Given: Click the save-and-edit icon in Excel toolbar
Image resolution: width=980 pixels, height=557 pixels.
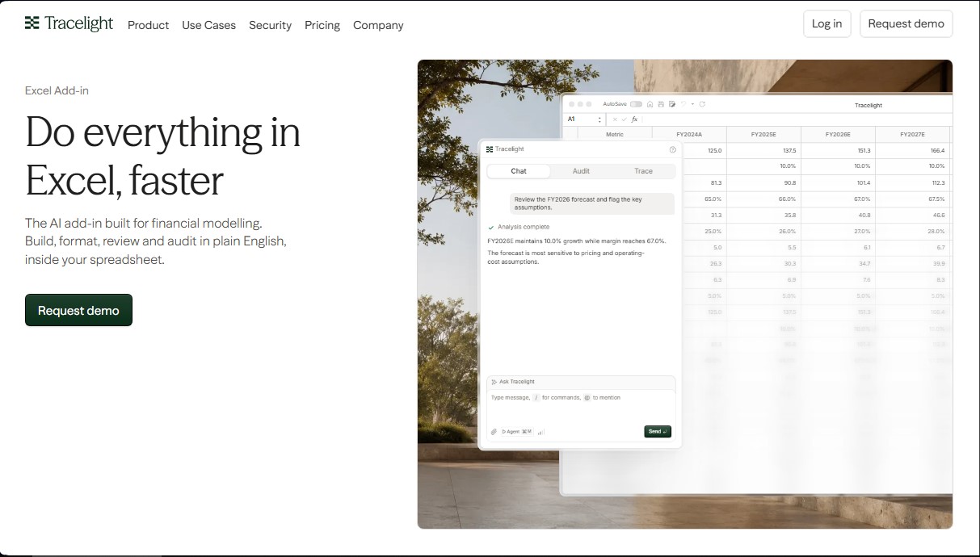Looking at the screenshot, I should pyautogui.click(x=672, y=104).
